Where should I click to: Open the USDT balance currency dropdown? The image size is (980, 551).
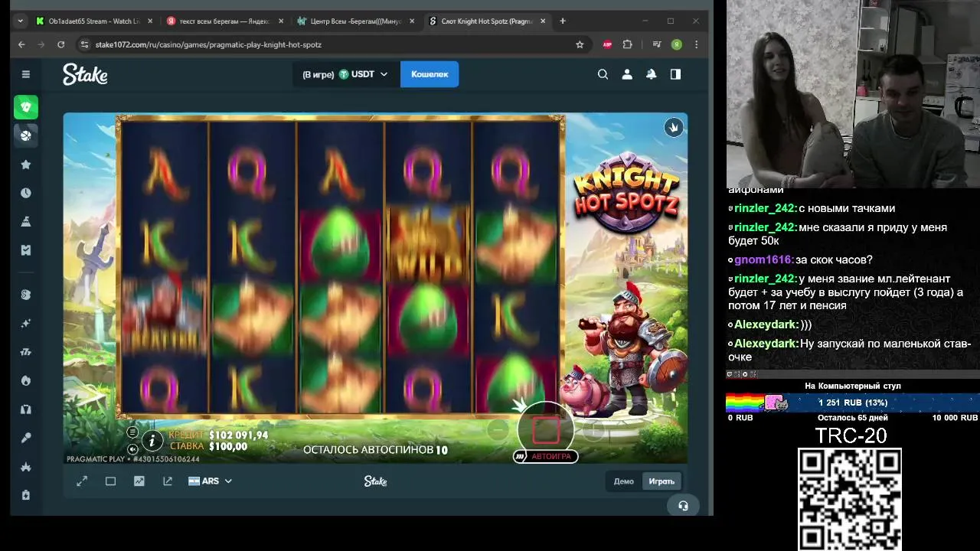pos(345,74)
